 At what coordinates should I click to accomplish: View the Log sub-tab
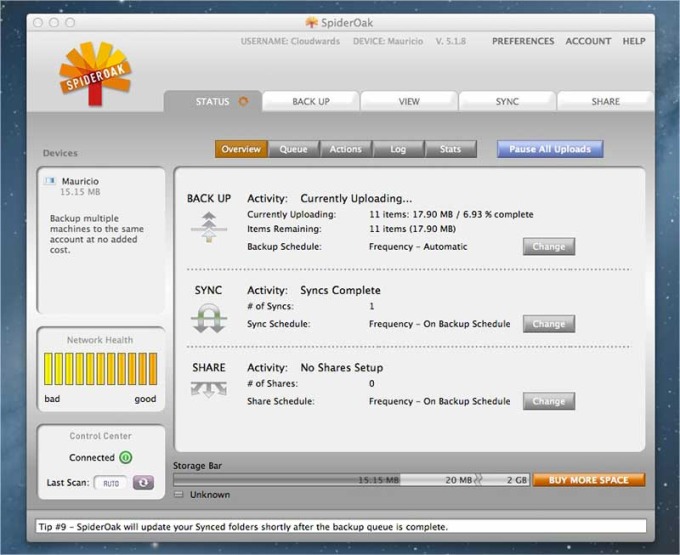[x=398, y=149]
